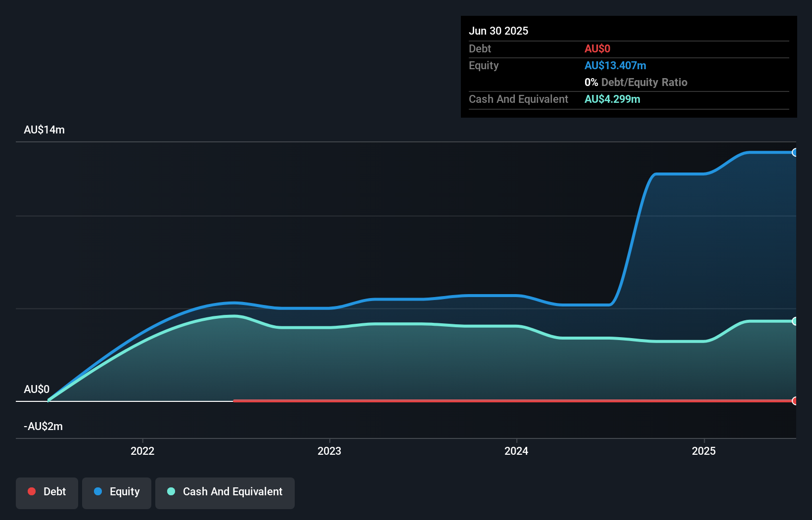Viewport: 812px width, 520px height.
Task: Click the blue Equity dot in the legend
Action: 99,491
